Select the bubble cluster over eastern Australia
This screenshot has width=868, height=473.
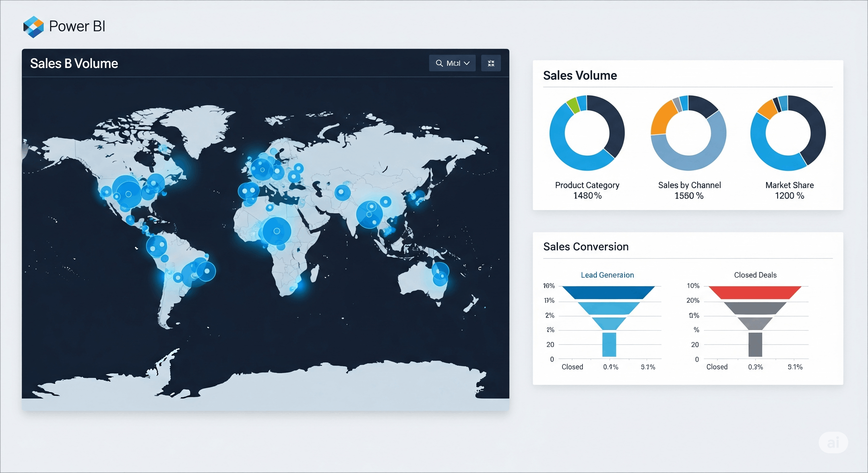[440, 274]
